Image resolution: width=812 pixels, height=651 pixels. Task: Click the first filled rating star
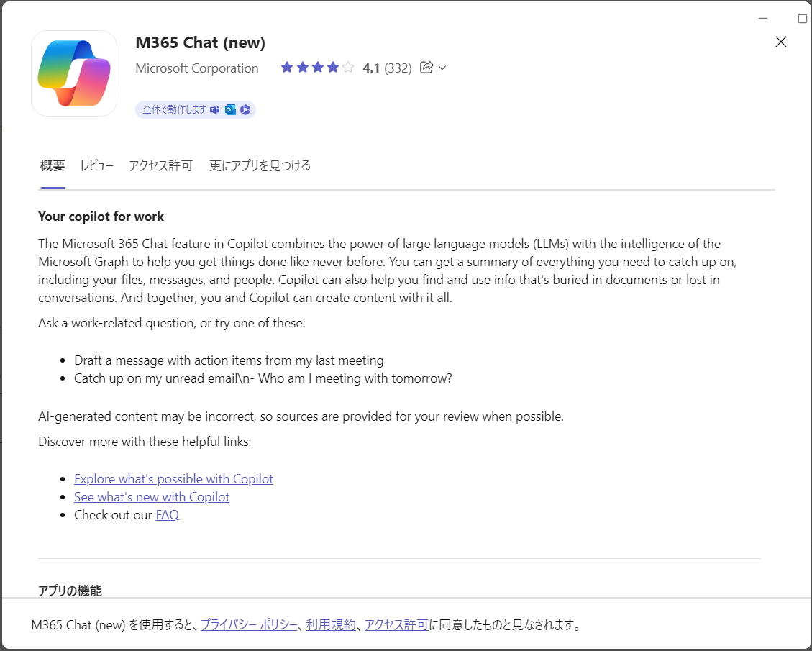pos(287,68)
